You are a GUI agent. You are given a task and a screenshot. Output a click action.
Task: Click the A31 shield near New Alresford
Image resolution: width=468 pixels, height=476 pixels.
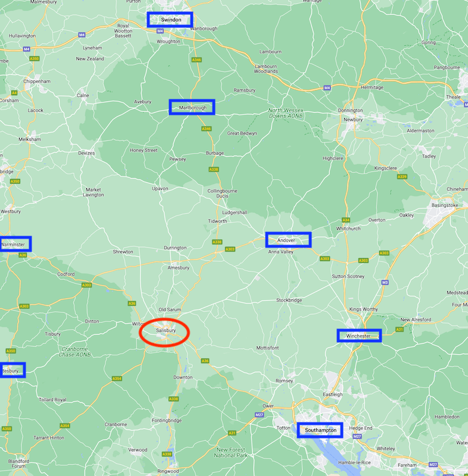400,330
